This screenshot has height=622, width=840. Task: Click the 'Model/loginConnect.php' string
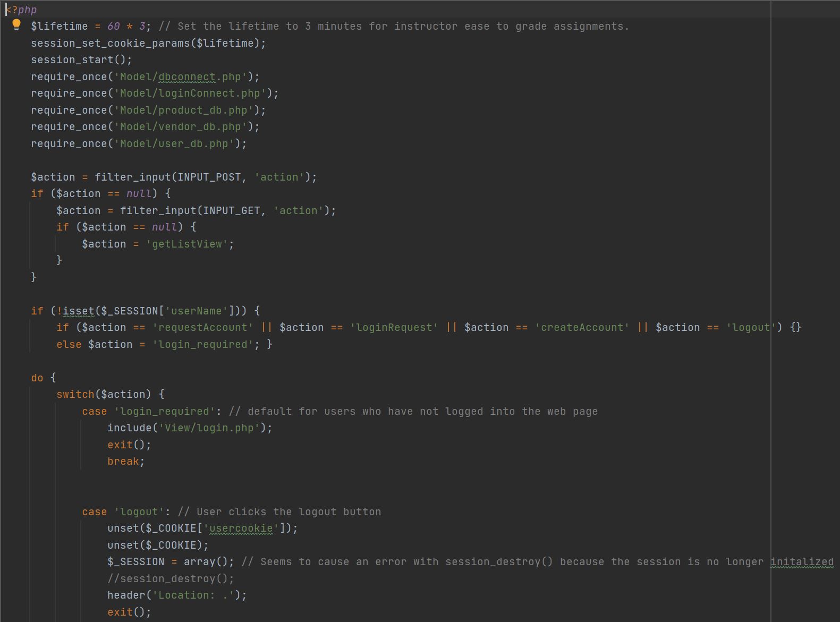190,93
